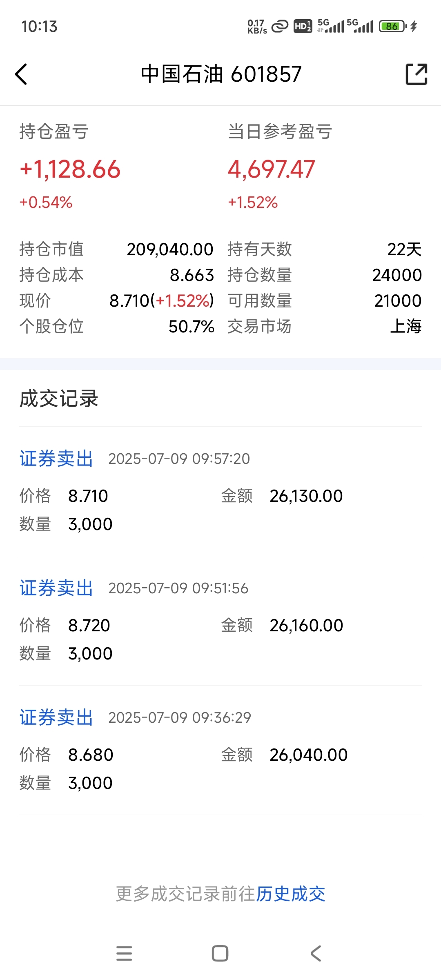Tap the Android recent-apps menu icon
Screen dimensions: 441x980
pos(124,953)
